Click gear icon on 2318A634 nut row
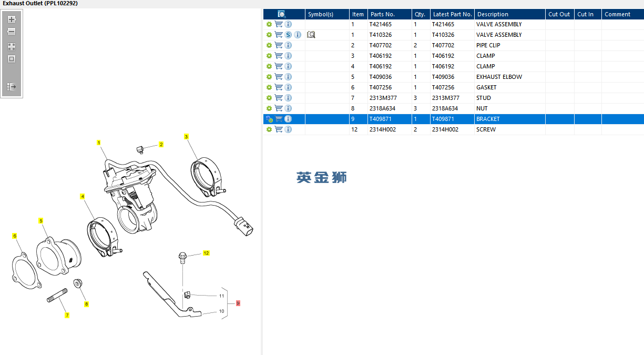 click(269, 108)
